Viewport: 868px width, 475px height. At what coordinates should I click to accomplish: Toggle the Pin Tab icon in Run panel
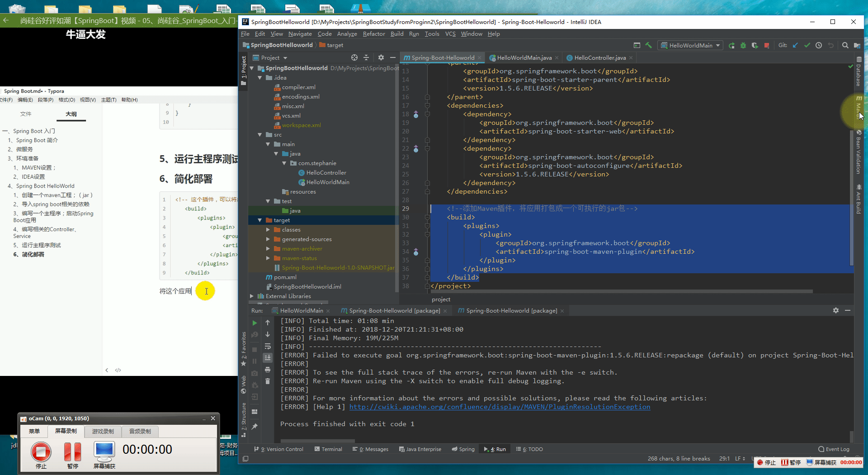click(x=255, y=426)
